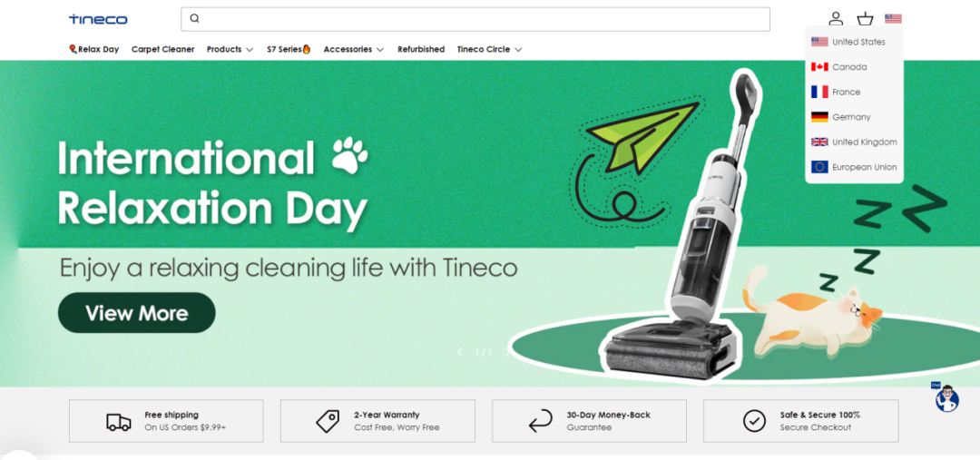Click the View More button
The width and height of the screenshot is (980, 460).
[x=137, y=312]
